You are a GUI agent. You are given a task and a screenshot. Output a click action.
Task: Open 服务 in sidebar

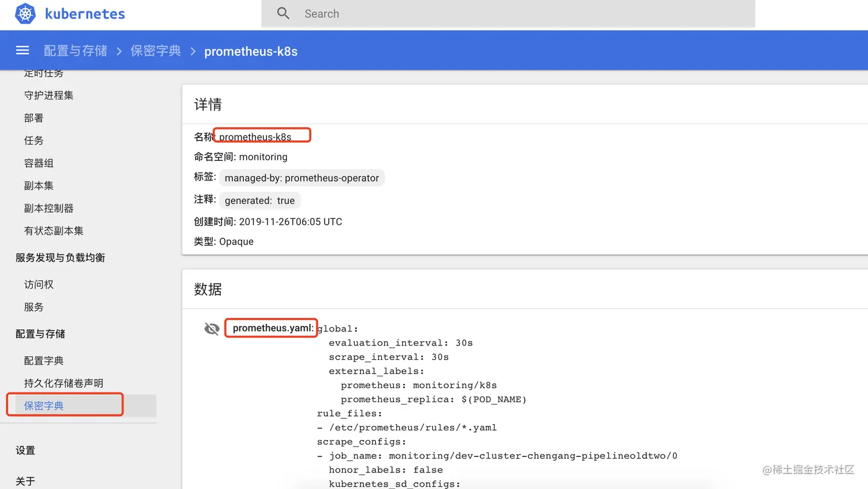point(34,307)
